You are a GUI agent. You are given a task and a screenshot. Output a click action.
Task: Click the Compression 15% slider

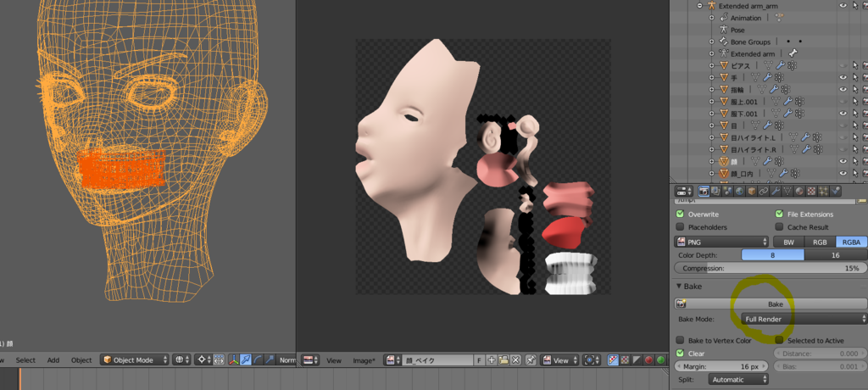click(x=771, y=268)
